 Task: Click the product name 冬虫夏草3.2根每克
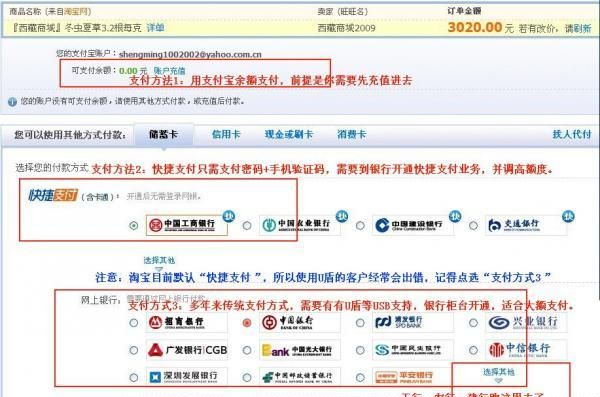103,28
